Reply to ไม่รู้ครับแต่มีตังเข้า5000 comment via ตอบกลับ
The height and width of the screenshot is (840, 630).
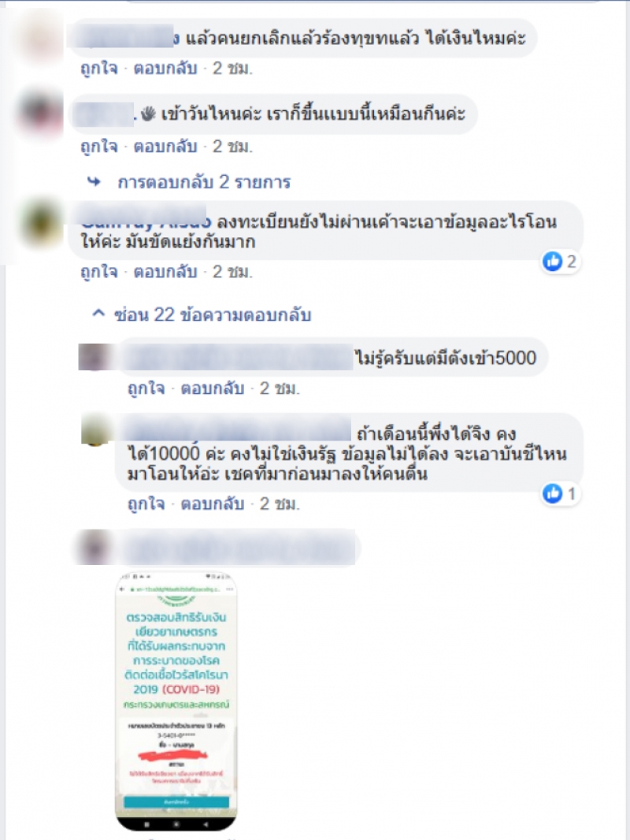click(x=213, y=388)
